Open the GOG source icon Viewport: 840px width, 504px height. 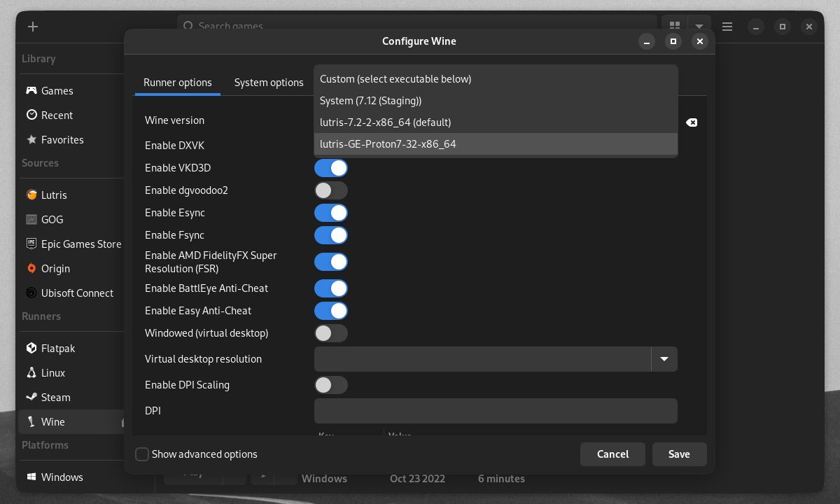(x=31, y=219)
